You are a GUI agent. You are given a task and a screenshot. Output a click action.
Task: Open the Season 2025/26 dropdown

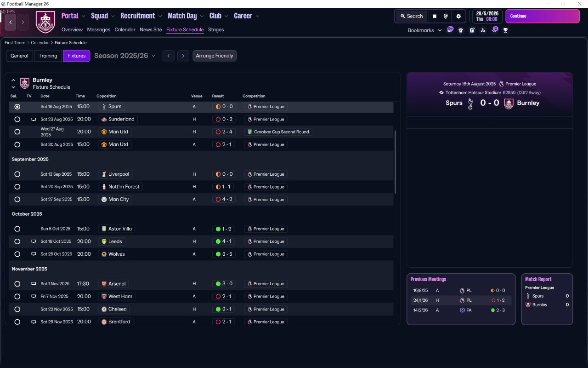pyautogui.click(x=124, y=56)
